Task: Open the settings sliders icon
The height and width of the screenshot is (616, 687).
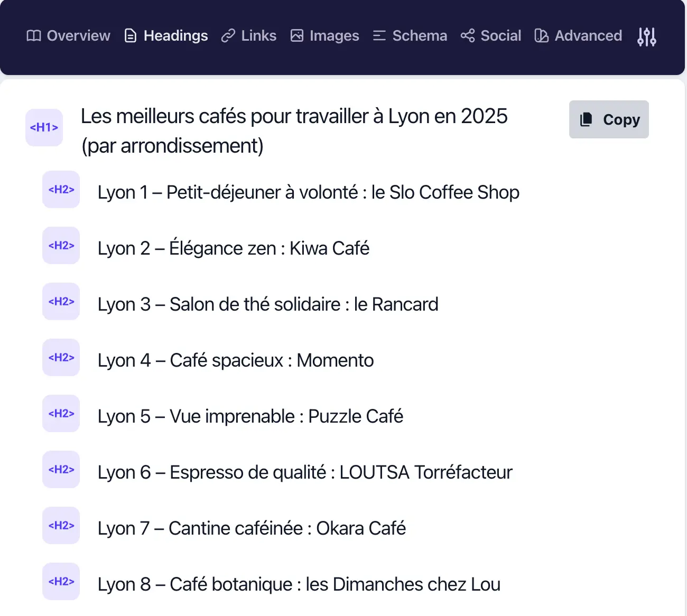Action: [646, 36]
